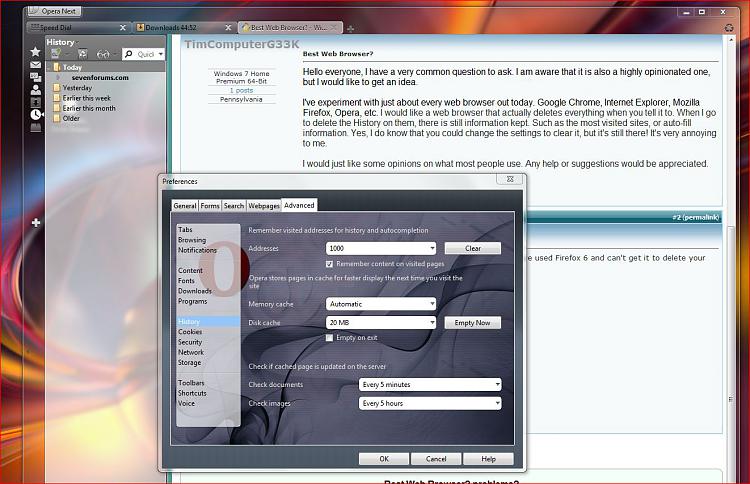Select the Advanced tab in Preferences
Viewport: 750px width, 484px height.
[299, 205]
